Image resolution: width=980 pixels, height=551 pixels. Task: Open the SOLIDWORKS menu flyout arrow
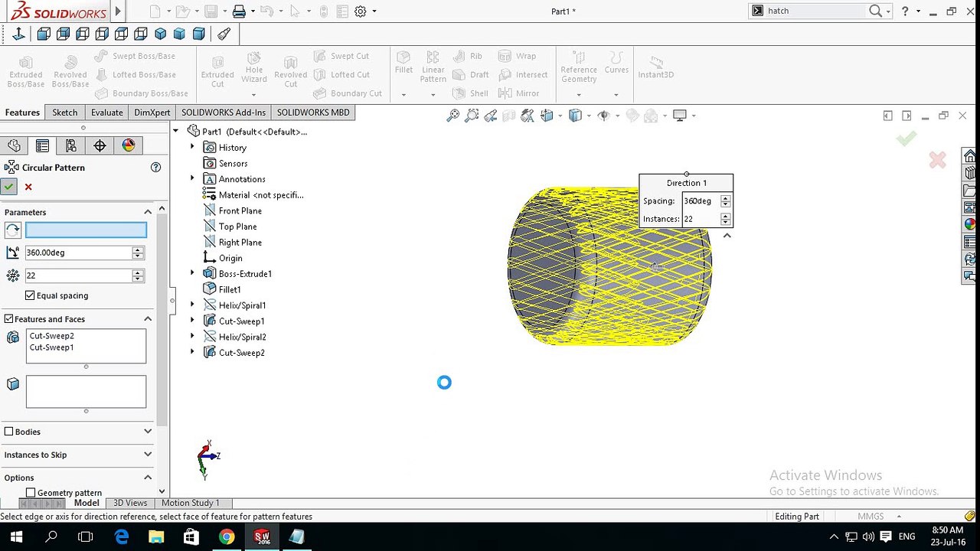(118, 11)
